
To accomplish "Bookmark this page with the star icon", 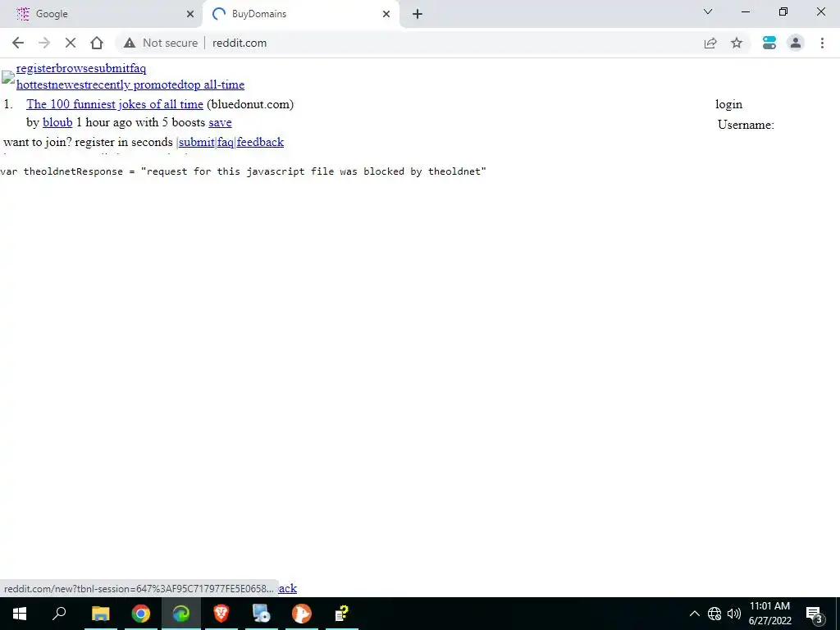I will coord(737,43).
